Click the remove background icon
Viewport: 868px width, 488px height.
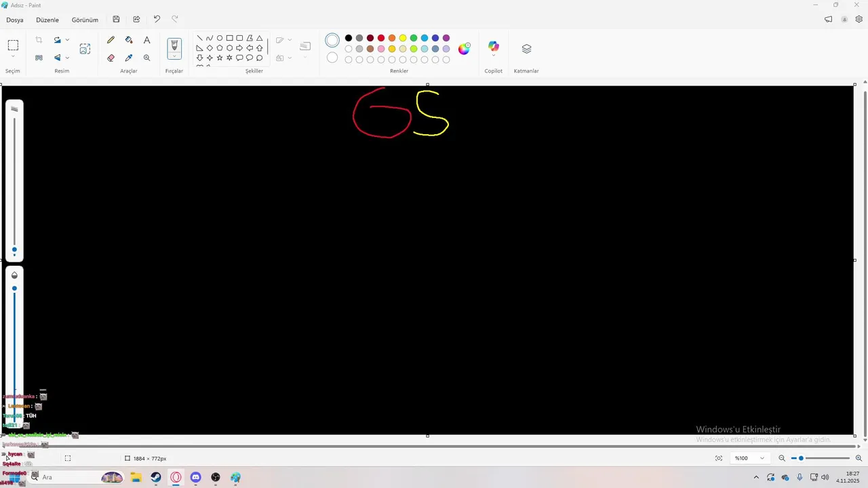point(39,58)
